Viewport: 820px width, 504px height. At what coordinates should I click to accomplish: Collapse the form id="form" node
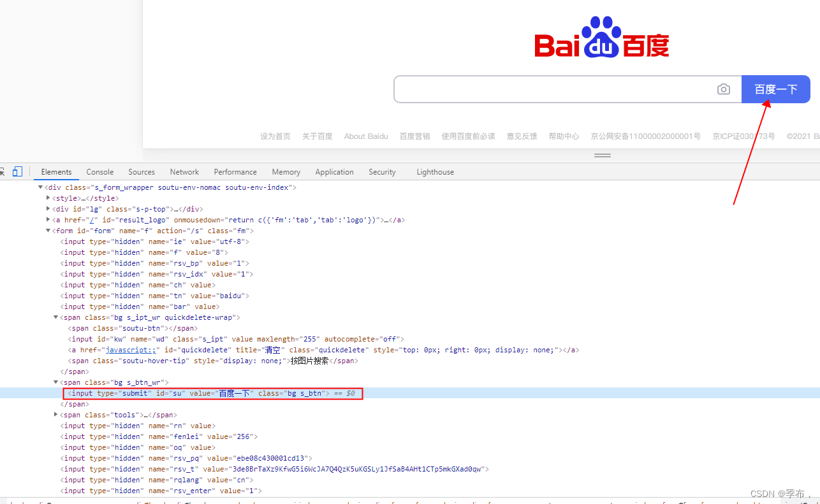(x=48, y=231)
